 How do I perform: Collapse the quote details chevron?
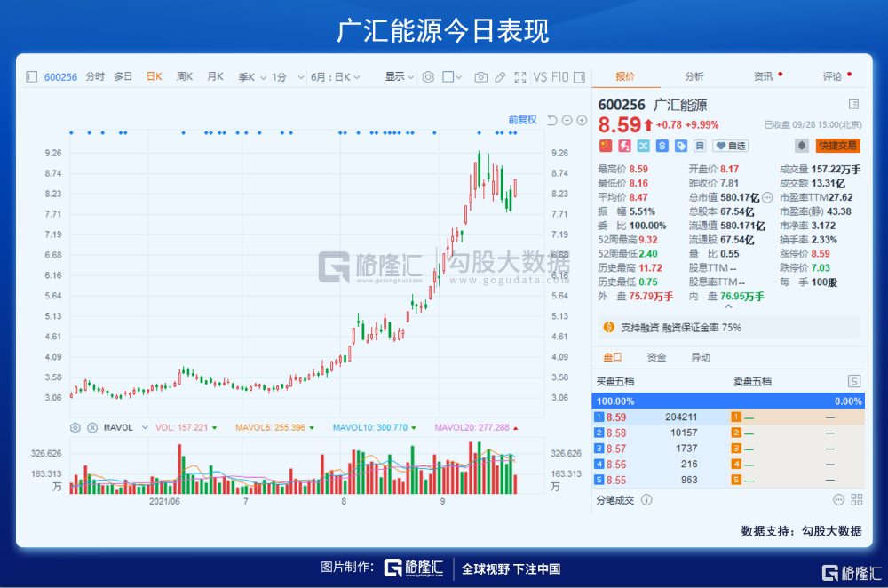point(728,306)
